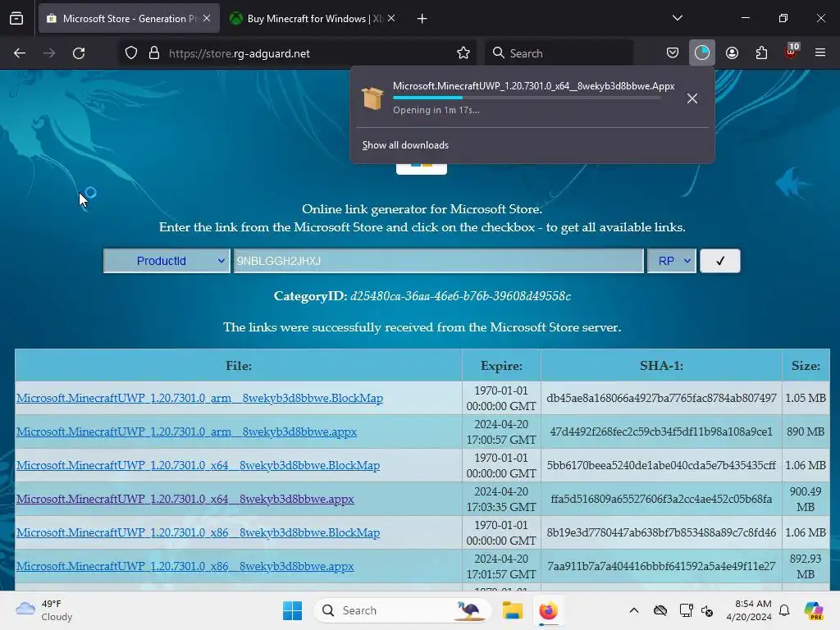
Task: Click the Windows taskbar Search box
Action: (x=403, y=610)
